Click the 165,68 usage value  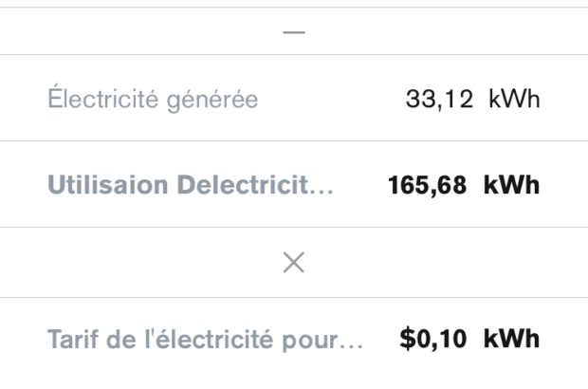pyautogui.click(x=427, y=185)
